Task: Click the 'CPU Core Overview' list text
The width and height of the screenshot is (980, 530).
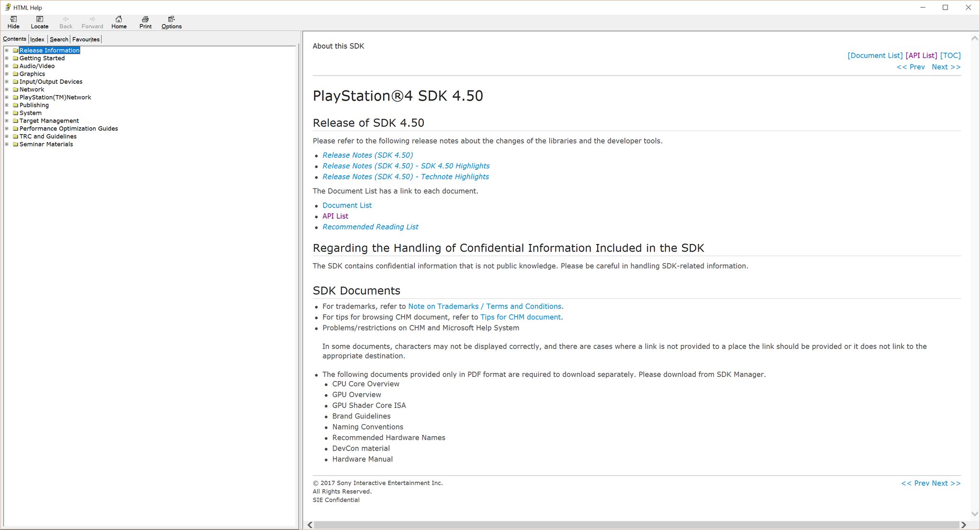Action: tap(366, 384)
